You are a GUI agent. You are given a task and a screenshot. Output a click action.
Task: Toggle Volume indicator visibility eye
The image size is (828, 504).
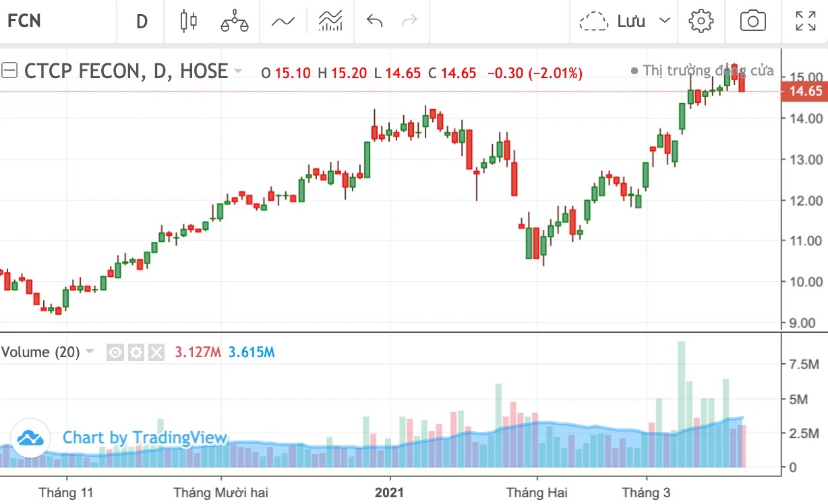pos(115,352)
